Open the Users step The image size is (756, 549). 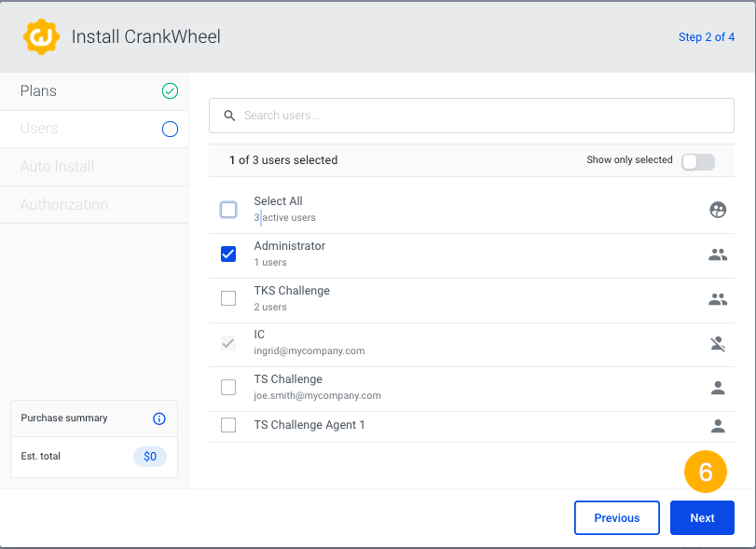pyautogui.click(x=94, y=130)
